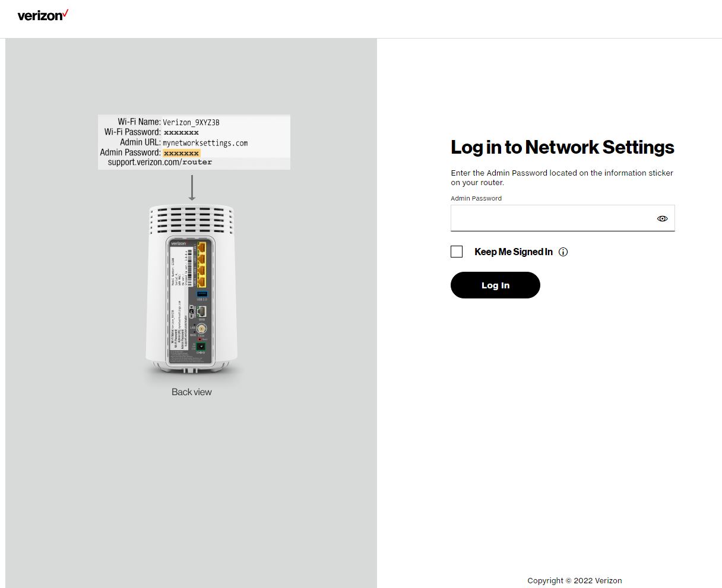Click the highlighted Admin Password on sticker
The height and width of the screenshot is (588, 722).
pos(181,152)
